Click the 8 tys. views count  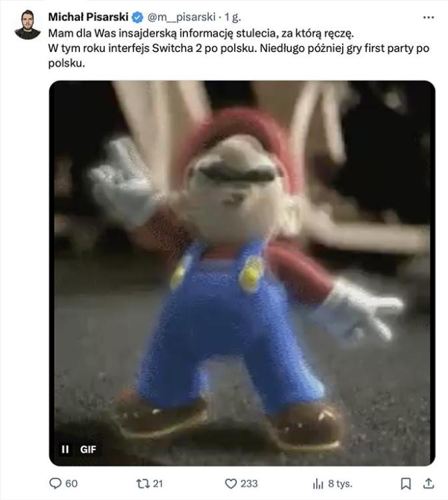pyautogui.click(x=340, y=484)
